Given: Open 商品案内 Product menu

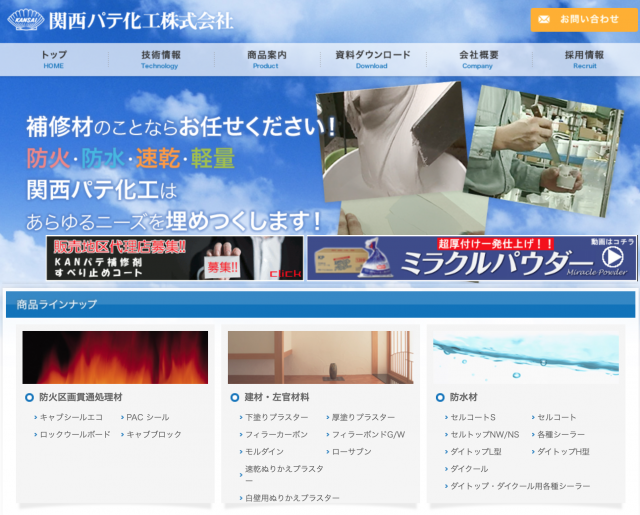Looking at the screenshot, I should coord(266,60).
